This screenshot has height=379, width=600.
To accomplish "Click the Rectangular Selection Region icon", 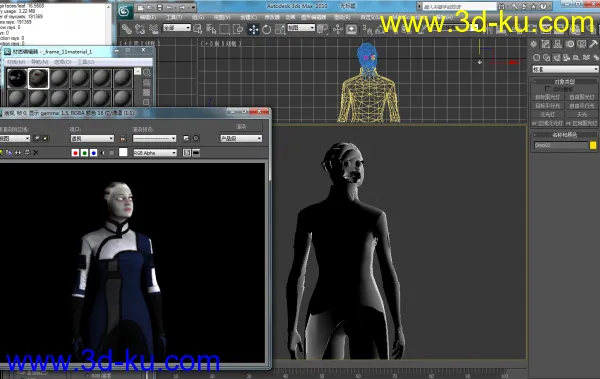I will tap(225, 29).
